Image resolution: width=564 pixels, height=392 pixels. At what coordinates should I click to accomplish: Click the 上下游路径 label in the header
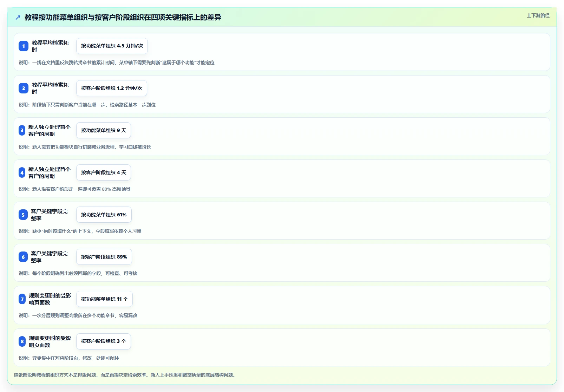pyautogui.click(x=538, y=15)
